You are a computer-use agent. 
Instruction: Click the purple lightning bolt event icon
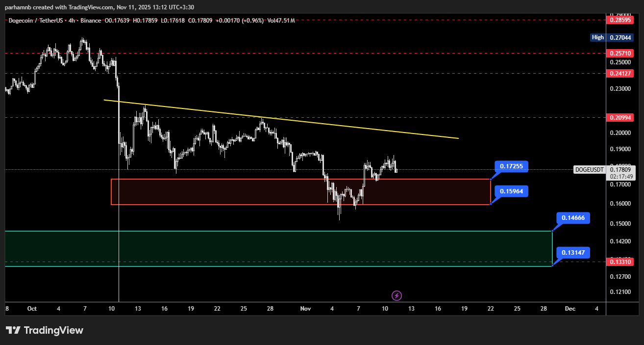(397, 295)
